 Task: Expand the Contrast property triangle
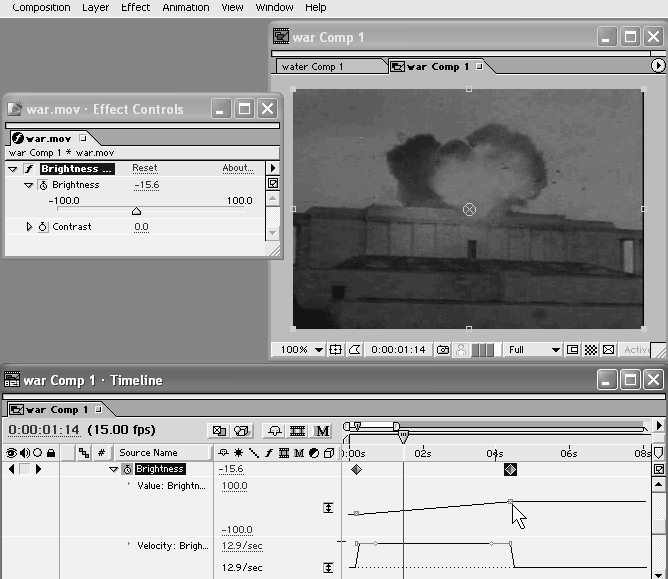pos(29,227)
